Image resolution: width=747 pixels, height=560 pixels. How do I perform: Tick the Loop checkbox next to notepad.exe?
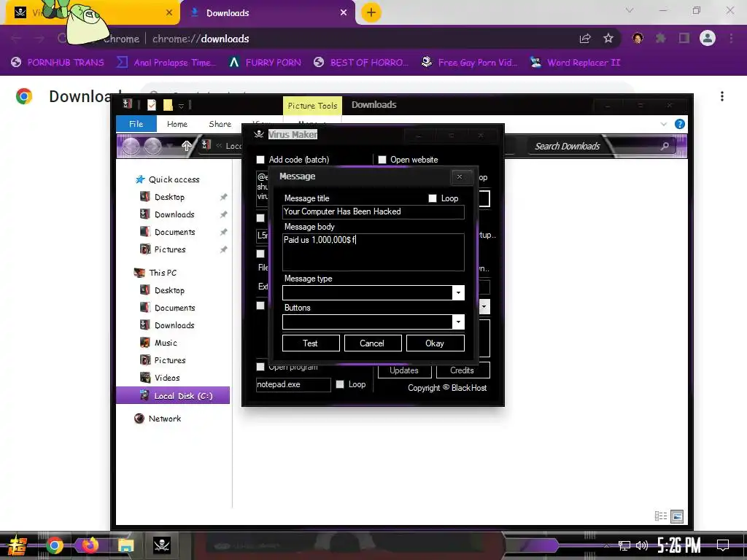point(340,384)
